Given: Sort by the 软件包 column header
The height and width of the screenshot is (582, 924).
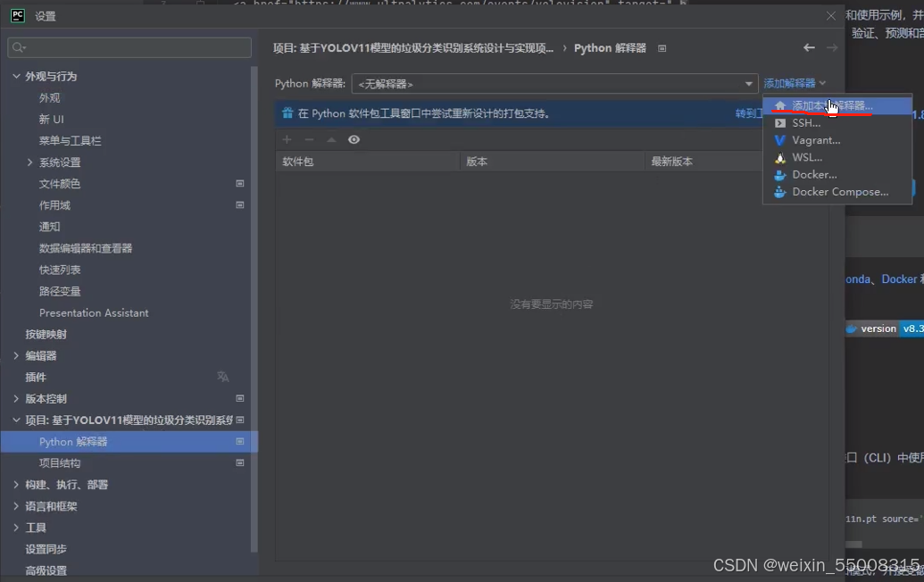Looking at the screenshot, I should pos(368,162).
